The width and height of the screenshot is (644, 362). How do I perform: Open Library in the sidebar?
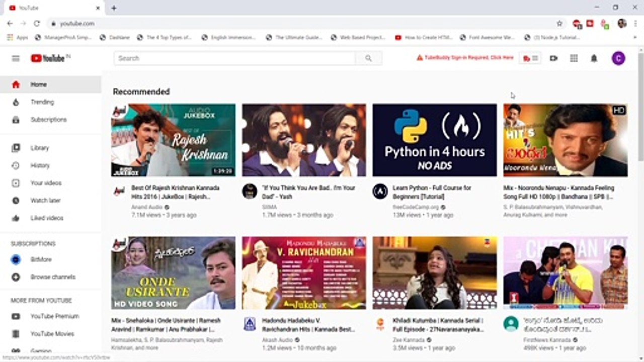point(50,148)
